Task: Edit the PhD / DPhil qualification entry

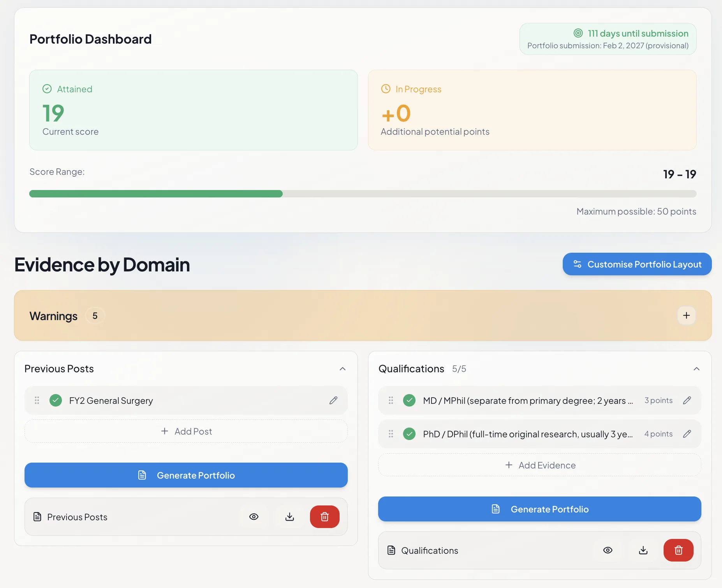Action: tap(687, 434)
